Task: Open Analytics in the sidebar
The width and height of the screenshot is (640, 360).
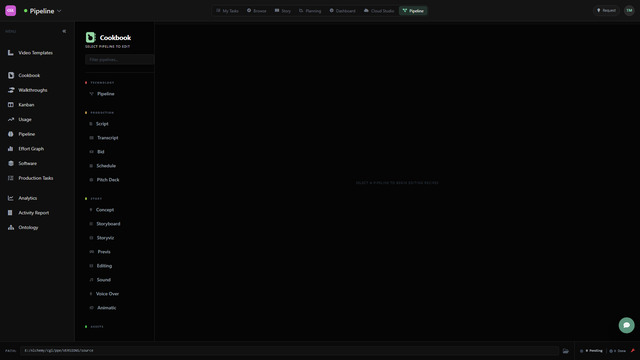Action: [x=22, y=198]
